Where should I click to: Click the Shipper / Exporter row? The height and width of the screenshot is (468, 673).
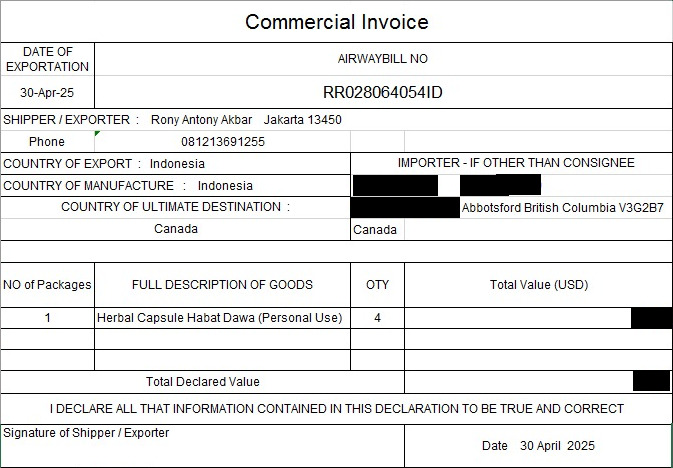(336, 119)
